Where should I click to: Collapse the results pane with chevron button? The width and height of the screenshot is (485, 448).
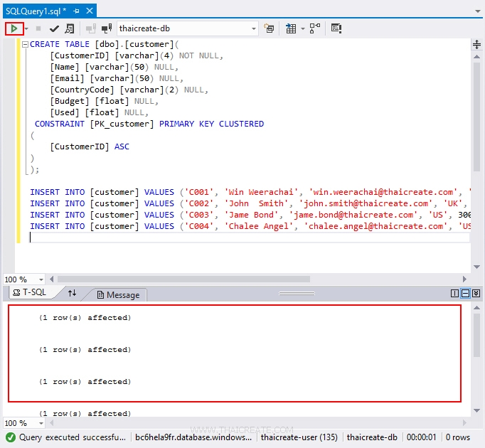476,293
